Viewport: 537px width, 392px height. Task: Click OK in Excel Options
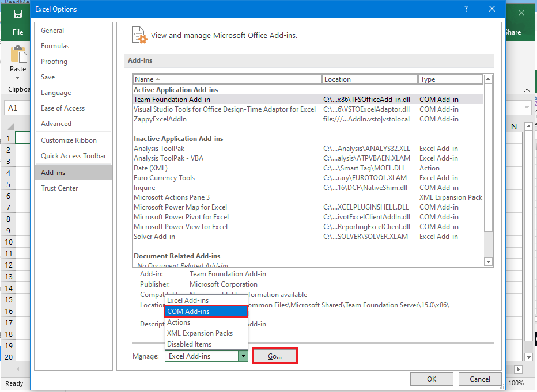pyautogui.click(x=432, y=379)
